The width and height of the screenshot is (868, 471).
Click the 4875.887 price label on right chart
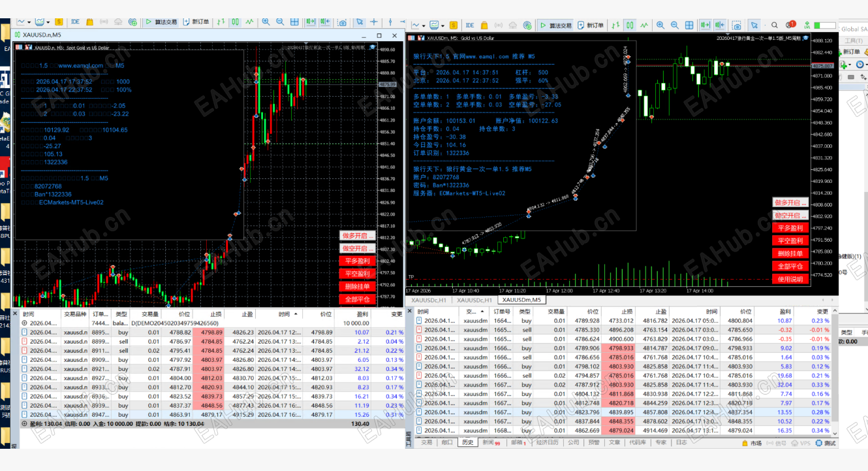(x=822, y=66)
